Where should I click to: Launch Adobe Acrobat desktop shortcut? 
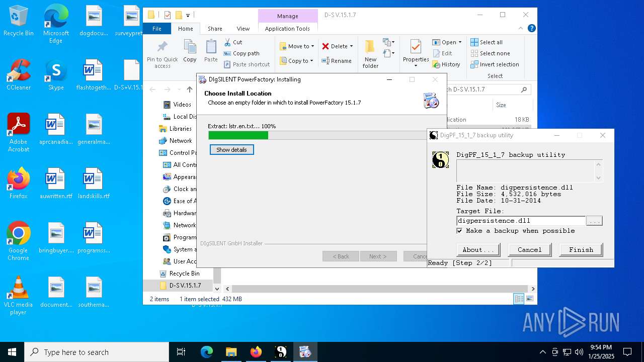pos(19,133)
